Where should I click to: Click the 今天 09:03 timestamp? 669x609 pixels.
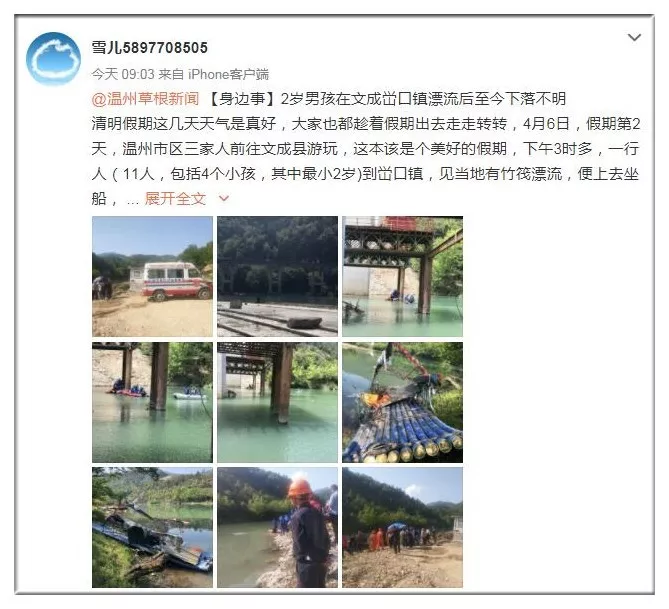point(123,74)
